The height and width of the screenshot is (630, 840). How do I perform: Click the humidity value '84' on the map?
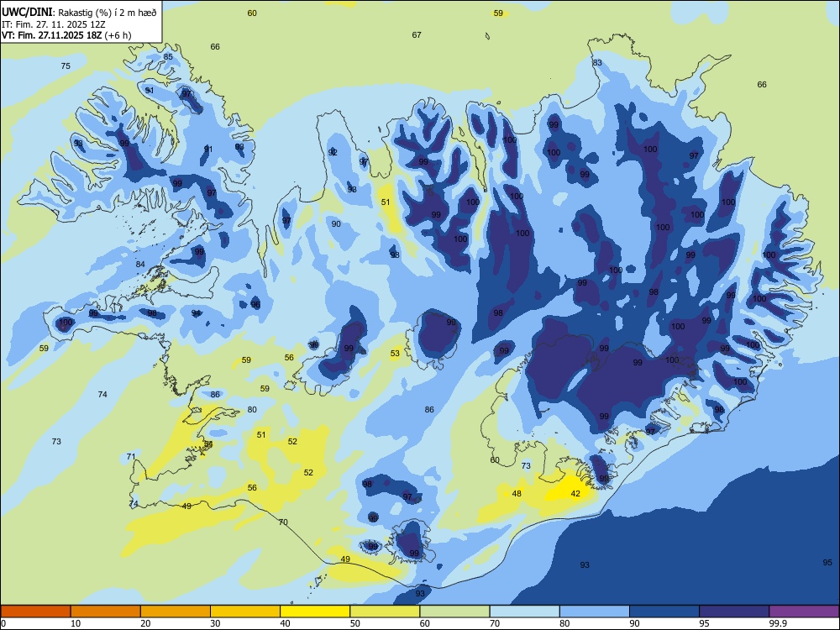click(140, 264)
